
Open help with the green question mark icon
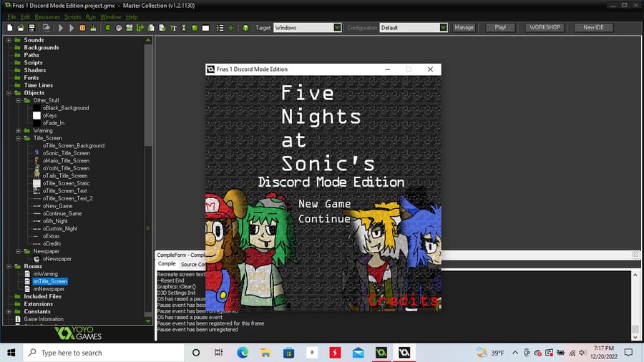(245, 28)
